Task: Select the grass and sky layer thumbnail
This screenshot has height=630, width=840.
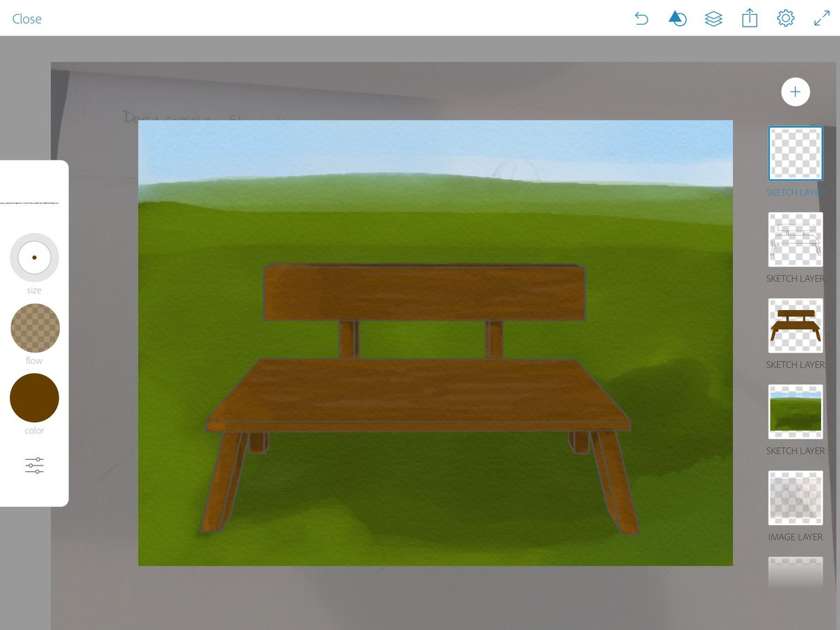Action: pos(795,412)
